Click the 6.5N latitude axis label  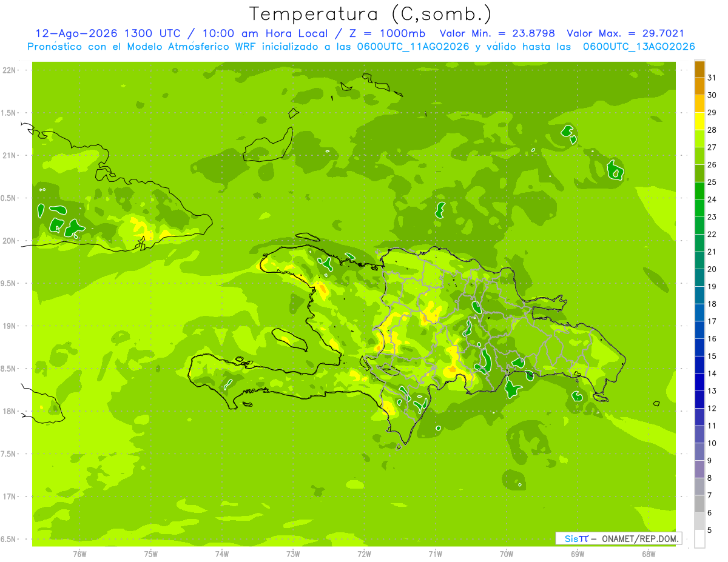9,540
